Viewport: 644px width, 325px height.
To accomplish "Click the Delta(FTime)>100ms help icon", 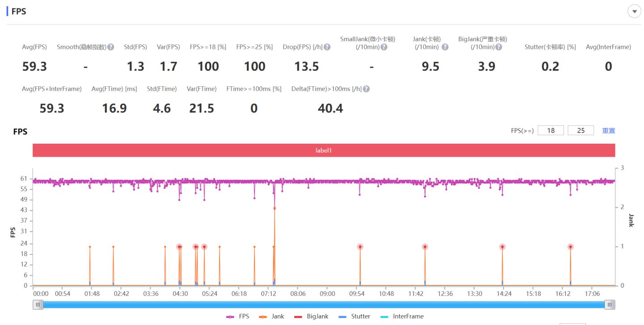I will click(366, 89).
